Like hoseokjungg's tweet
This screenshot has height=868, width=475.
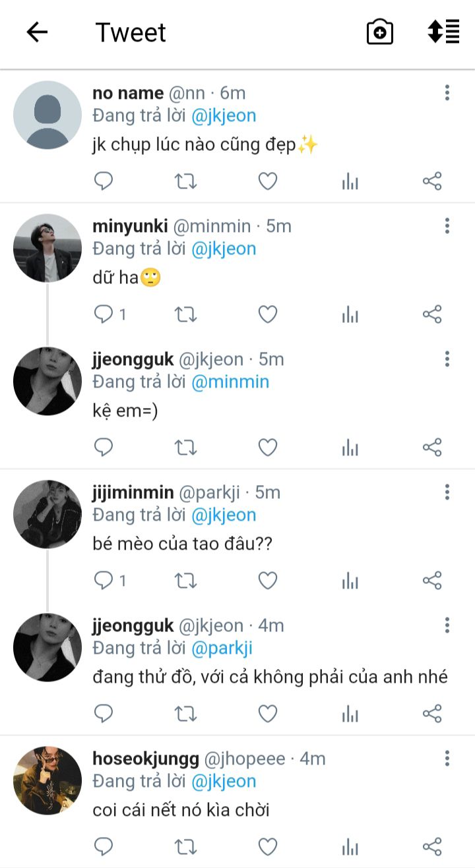click(267, 847)
